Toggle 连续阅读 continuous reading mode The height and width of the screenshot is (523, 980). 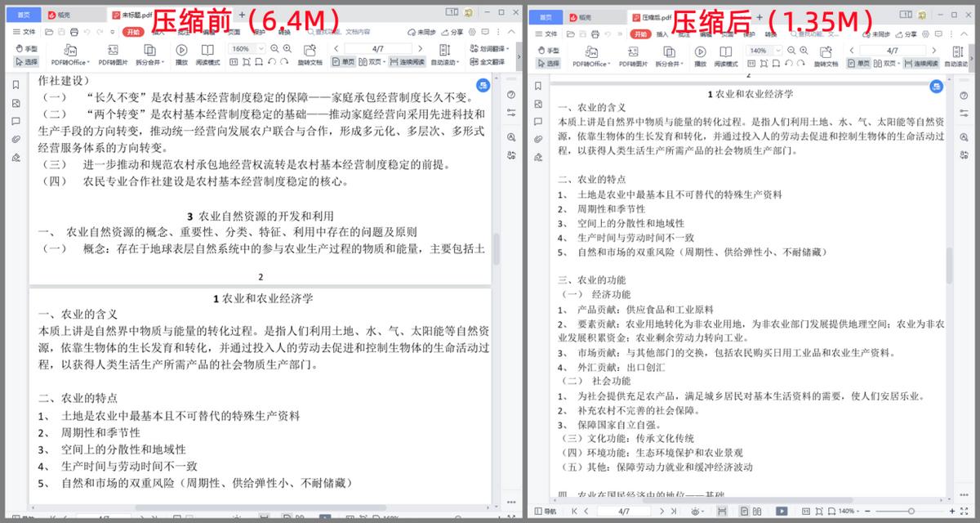(408, 60)
